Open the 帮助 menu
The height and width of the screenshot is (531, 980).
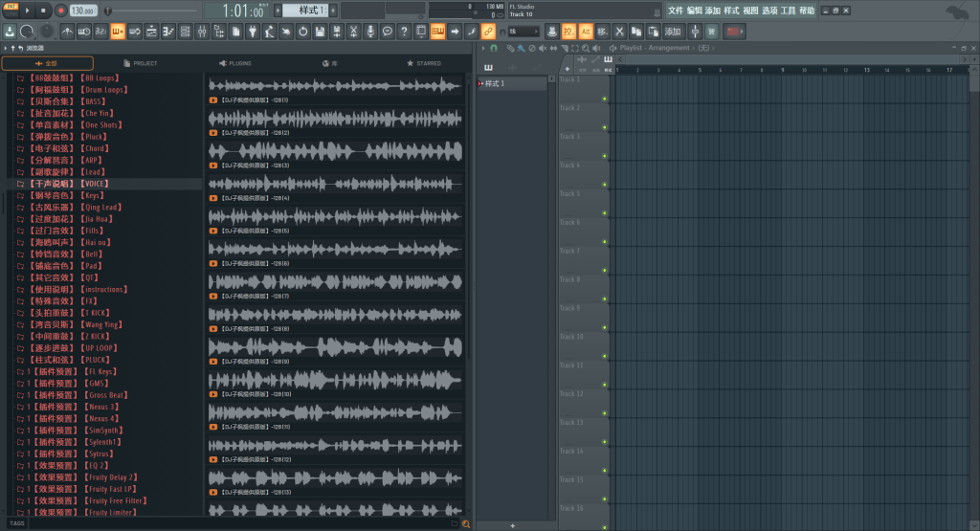807,11
